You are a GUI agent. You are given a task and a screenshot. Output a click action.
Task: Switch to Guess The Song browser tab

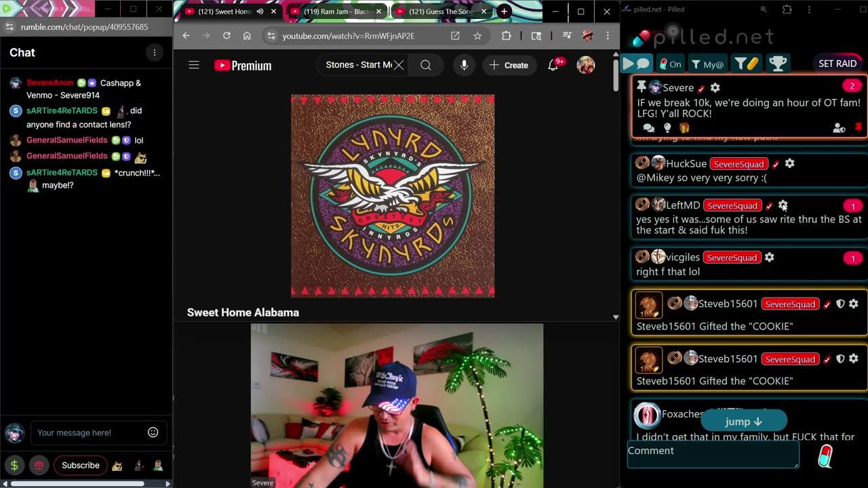click(440, 12)
